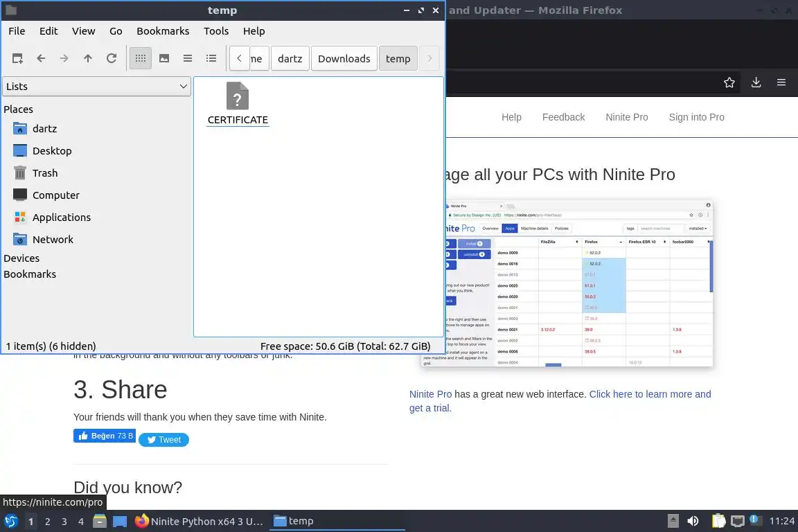Image resolution: width=798 pixels, height=532 pixels.
Task: Click the Feedback link on Ninite page
Action: coord(563,117)
